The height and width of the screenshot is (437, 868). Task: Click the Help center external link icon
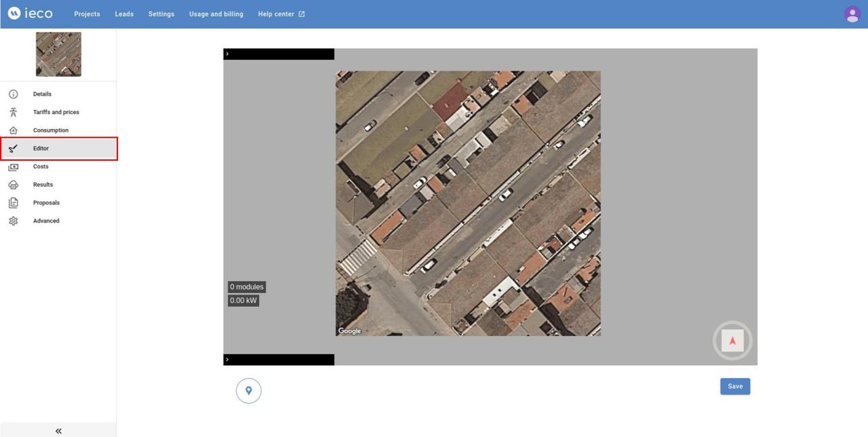click(x=302, y=14)
